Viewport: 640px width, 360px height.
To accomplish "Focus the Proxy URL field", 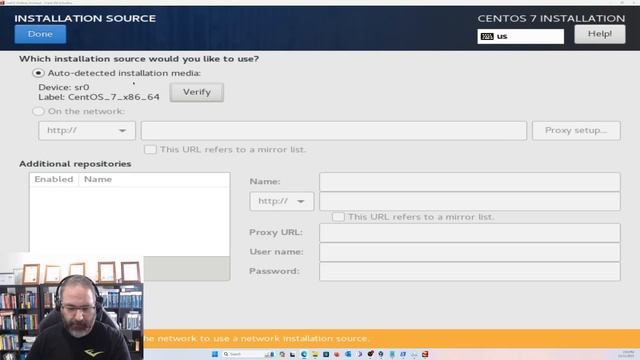I will tap(470, 233).
